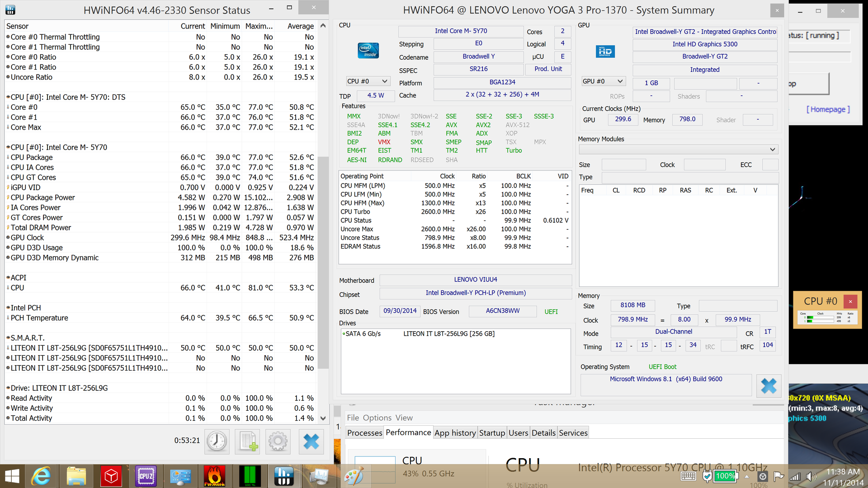Click blue X to close Sensor Status
868x488 pixels.
tap(311, 441)
